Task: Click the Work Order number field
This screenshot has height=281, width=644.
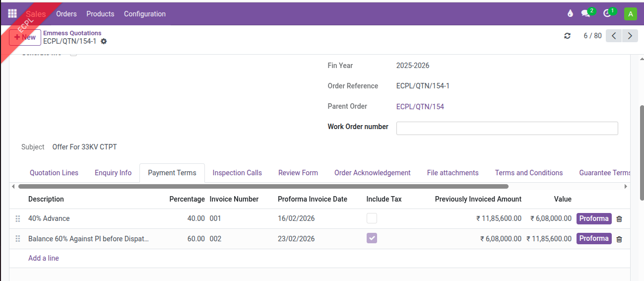Action: [507, 128]
